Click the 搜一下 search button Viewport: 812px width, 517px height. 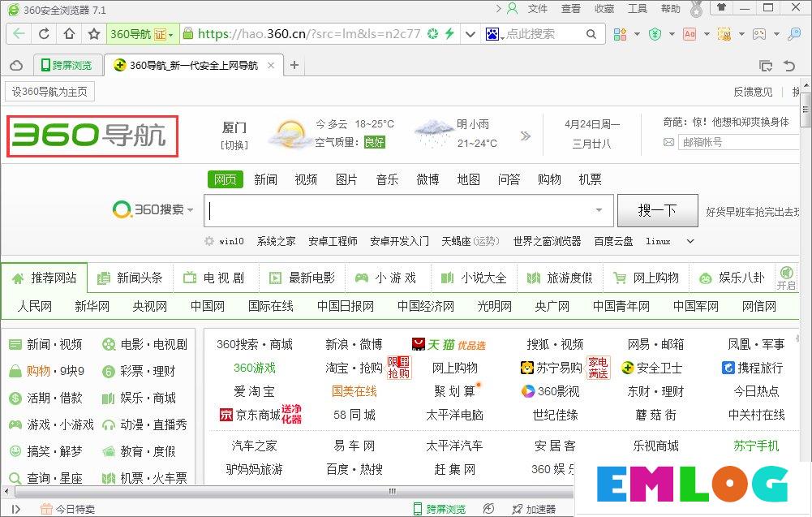coord(658,210)
